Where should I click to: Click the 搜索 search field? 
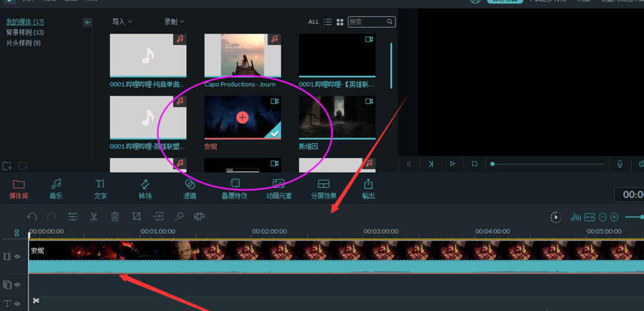(x=371, y=22)
